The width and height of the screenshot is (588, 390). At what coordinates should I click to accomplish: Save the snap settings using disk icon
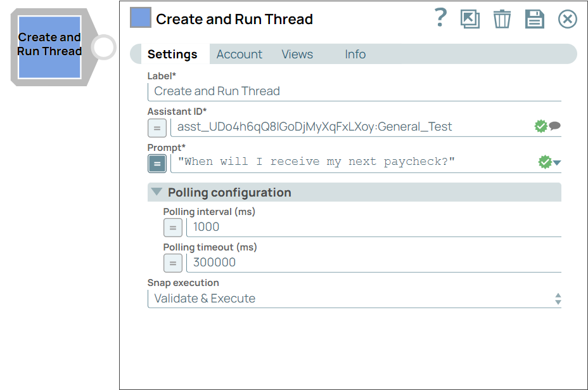pos(534,19)
